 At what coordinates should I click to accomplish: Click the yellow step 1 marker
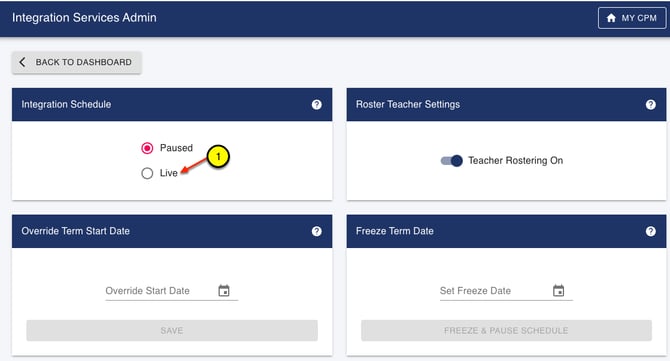pyautogui.click(x=218, y=156)
